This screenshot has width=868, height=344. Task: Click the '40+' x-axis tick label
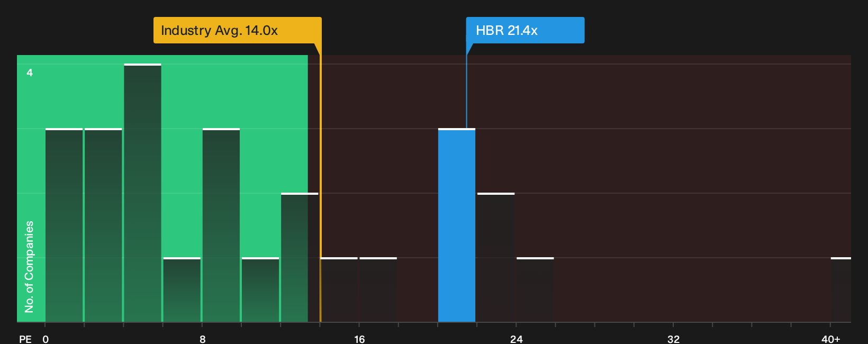831,339
